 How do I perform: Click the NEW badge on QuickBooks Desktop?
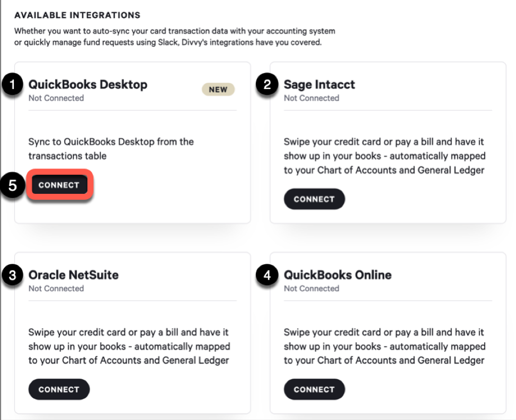click(218, 90)
